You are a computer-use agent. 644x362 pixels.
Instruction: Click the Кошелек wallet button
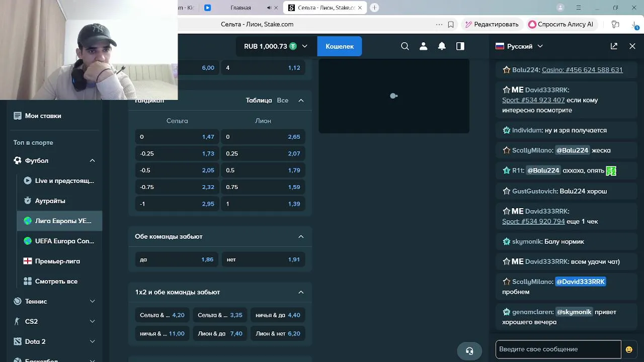(340, 46)
